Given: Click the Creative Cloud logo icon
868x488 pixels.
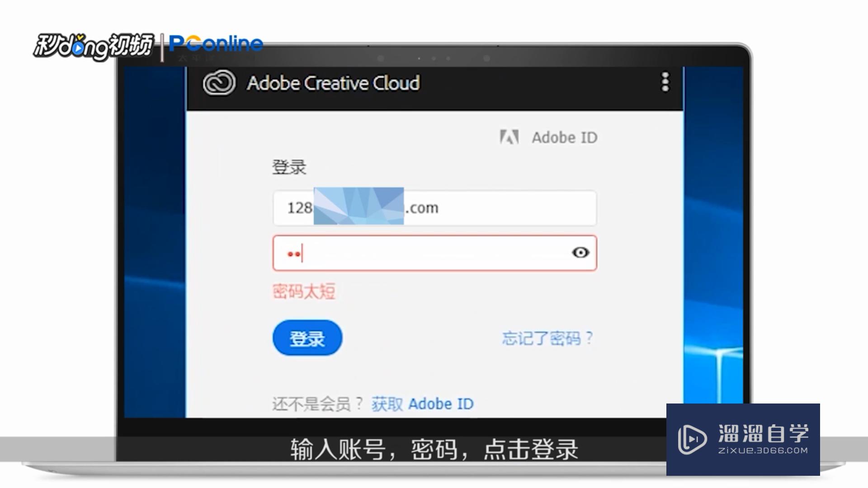Looking at the screenshot, I should tap(219, 83).
